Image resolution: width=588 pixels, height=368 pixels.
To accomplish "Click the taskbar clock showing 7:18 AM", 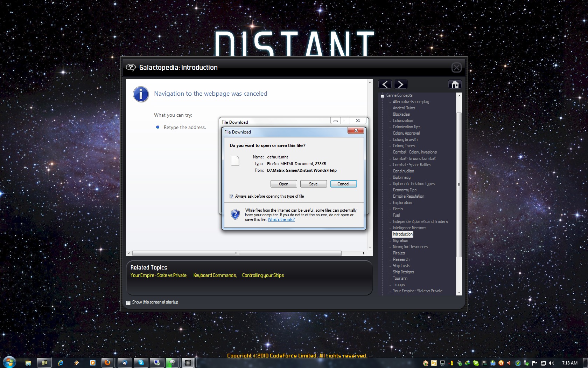I will [570, 363].
